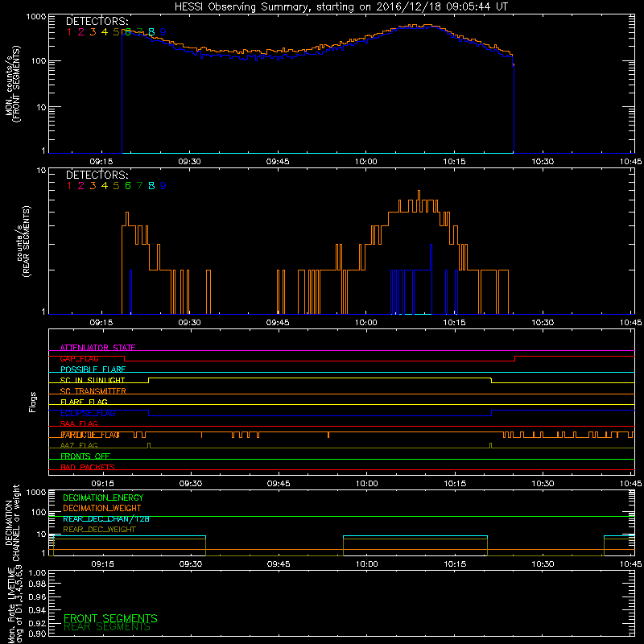The image size is (644, 644).
Task: Select dark green detector number 7 in the rear segments legend
Action: click(x=139, y=186)
